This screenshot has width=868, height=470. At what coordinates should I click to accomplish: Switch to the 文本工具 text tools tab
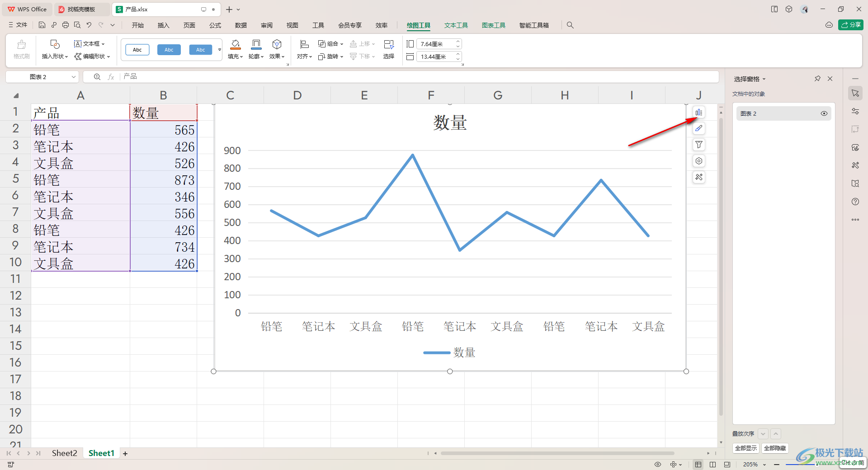456,25
